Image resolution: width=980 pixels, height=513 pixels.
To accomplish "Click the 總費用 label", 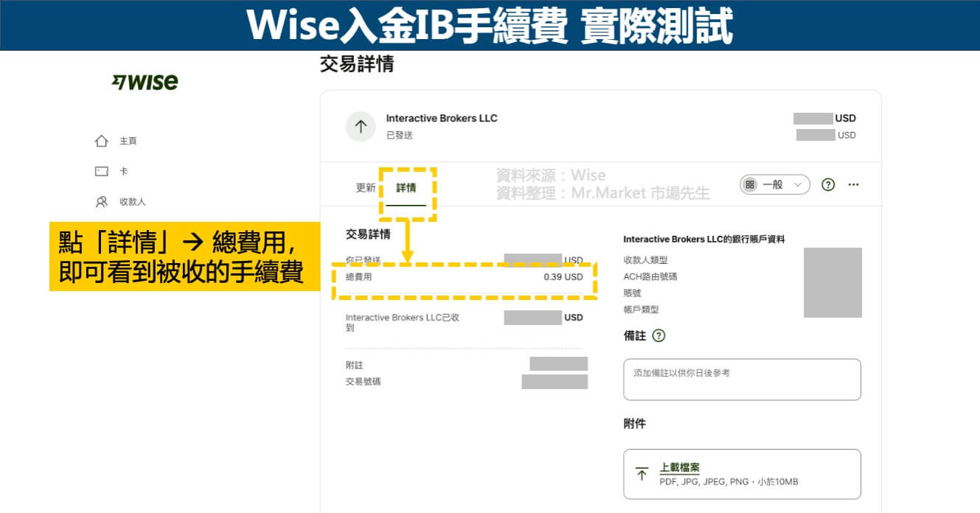I will click(359, 277).
